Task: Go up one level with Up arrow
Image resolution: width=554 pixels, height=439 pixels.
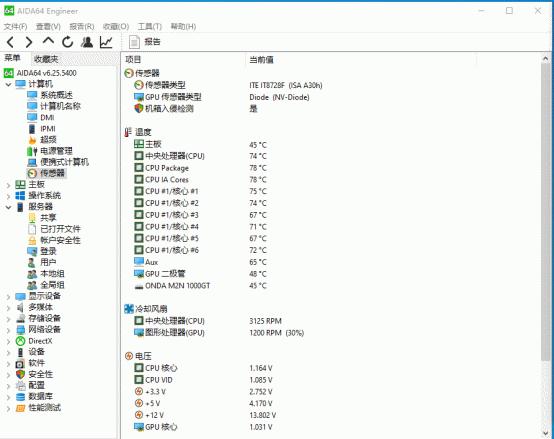Action: [48, 41]
